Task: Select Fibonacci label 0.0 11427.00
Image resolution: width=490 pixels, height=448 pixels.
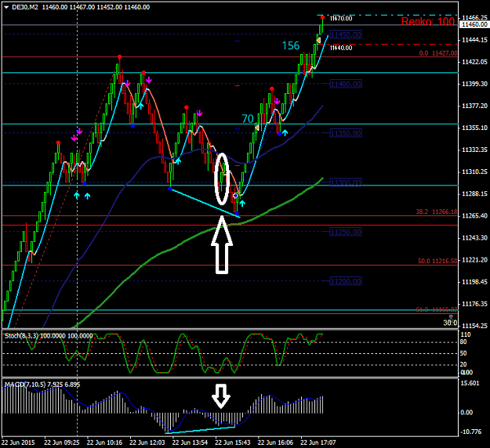Action: tap(438, 53)
